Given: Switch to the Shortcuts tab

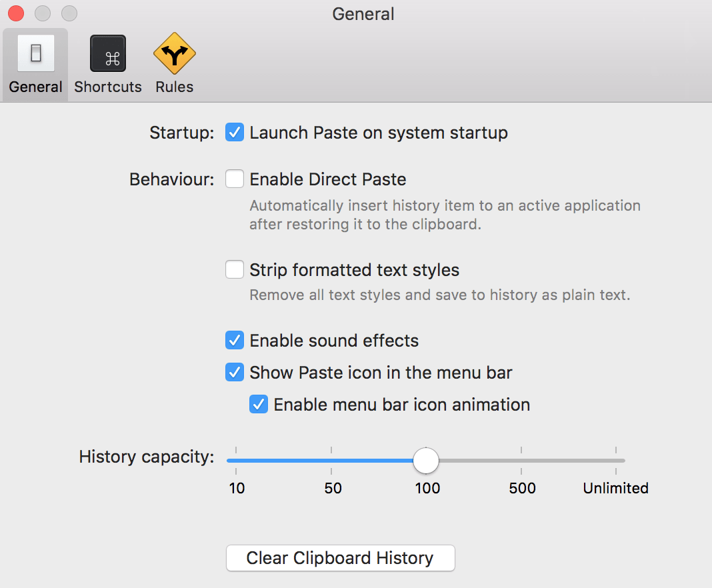Looking at the screenshot, I should [107, 63].
